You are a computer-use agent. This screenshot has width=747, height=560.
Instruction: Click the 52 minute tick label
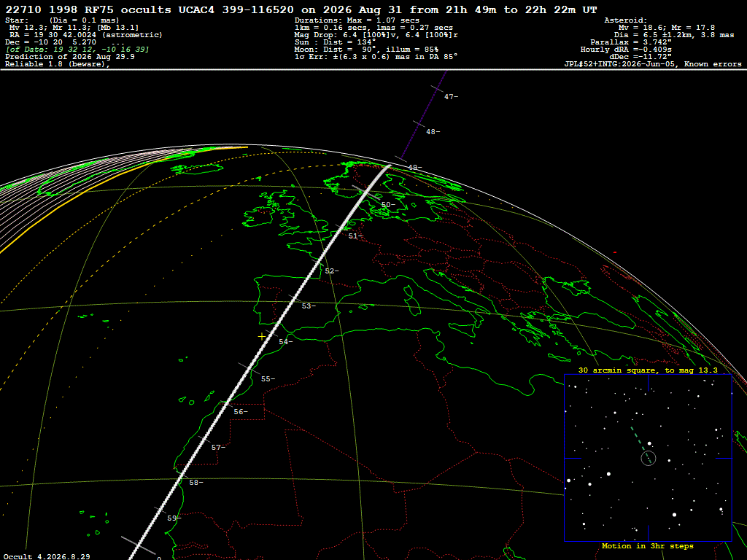[332, 271]
